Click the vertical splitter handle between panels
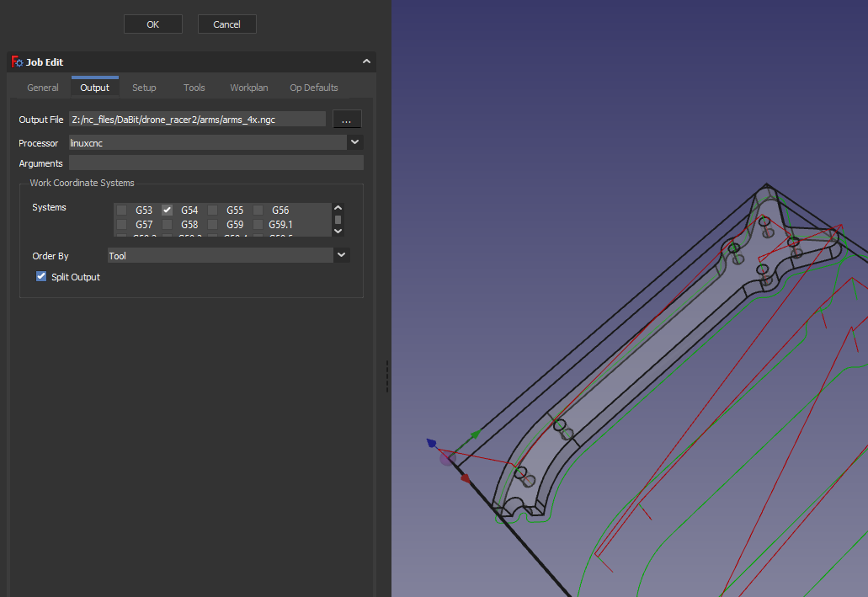Screen dimensions: 868x597 (386, 376)
